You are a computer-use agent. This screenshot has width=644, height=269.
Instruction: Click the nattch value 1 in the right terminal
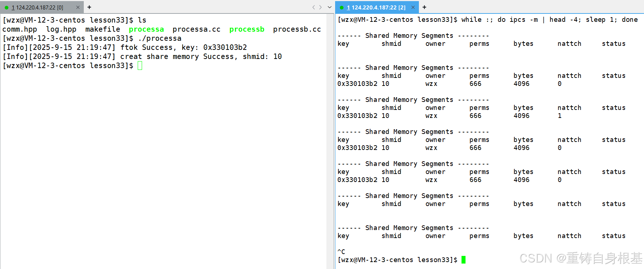coord(559,116)
